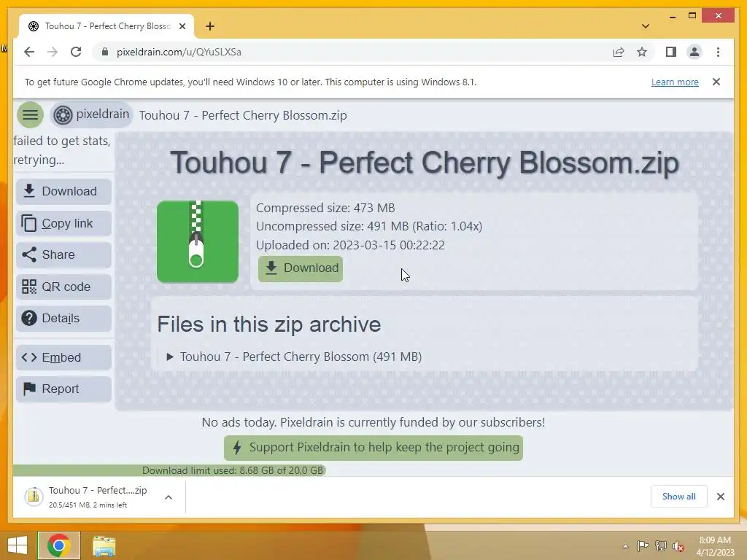
Task: Open the Chrome profile menu
Action: pyautogui.click(x=694, y=52)
